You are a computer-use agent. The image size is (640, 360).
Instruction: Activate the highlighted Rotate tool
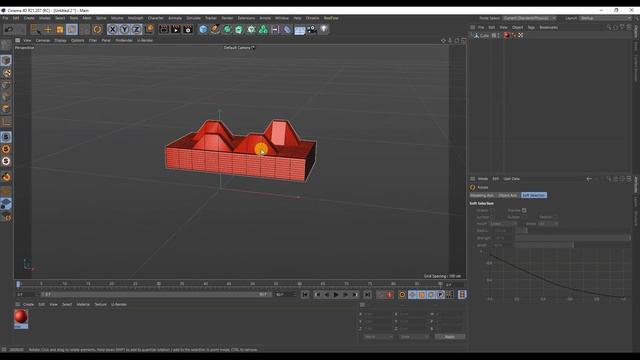(72, 29)
